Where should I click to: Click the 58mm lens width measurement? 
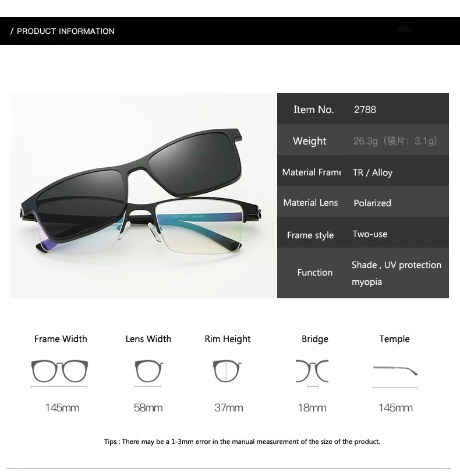pos(148,408)
